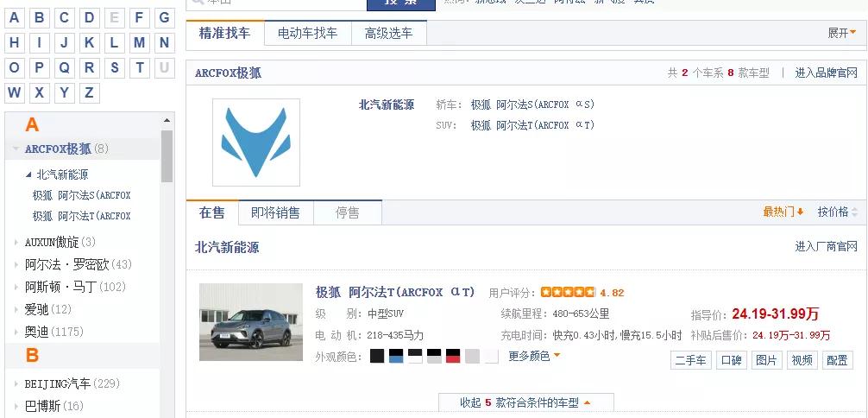Visit 进入厂商官网 link
The height and width of the screenshot is (418, 868).
coord(826,247)
